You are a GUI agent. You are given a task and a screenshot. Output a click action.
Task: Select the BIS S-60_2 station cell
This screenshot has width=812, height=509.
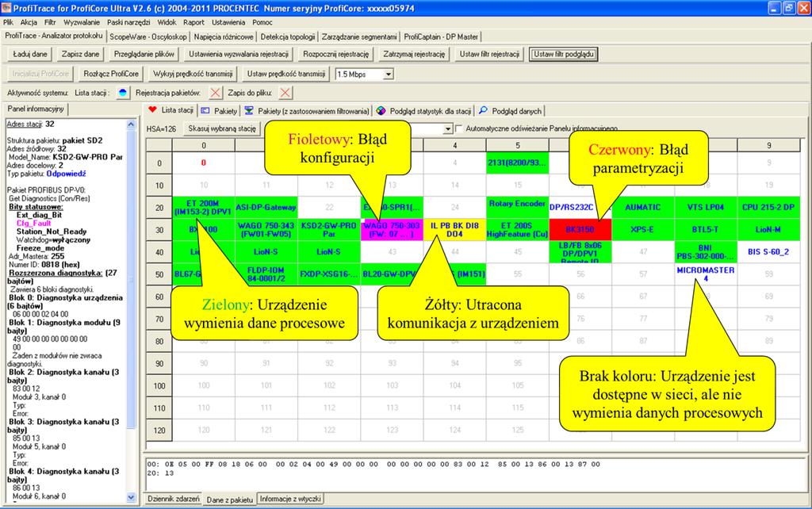tap(768, 251)
